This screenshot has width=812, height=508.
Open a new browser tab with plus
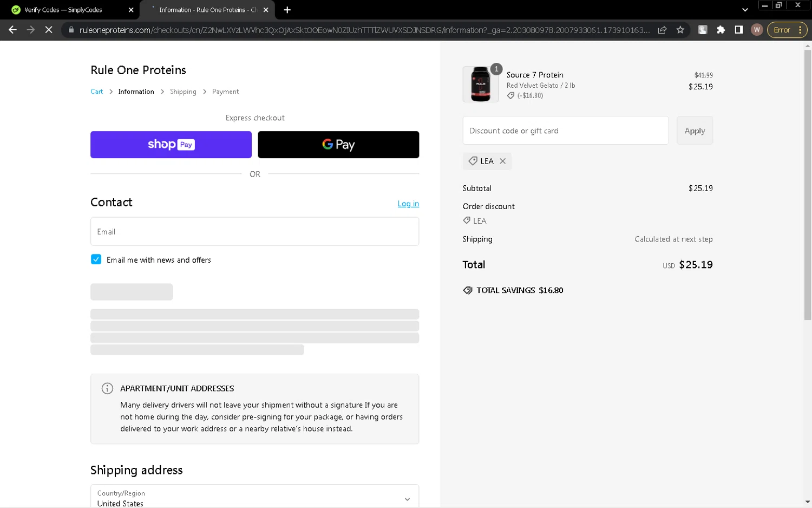(287, 10)
